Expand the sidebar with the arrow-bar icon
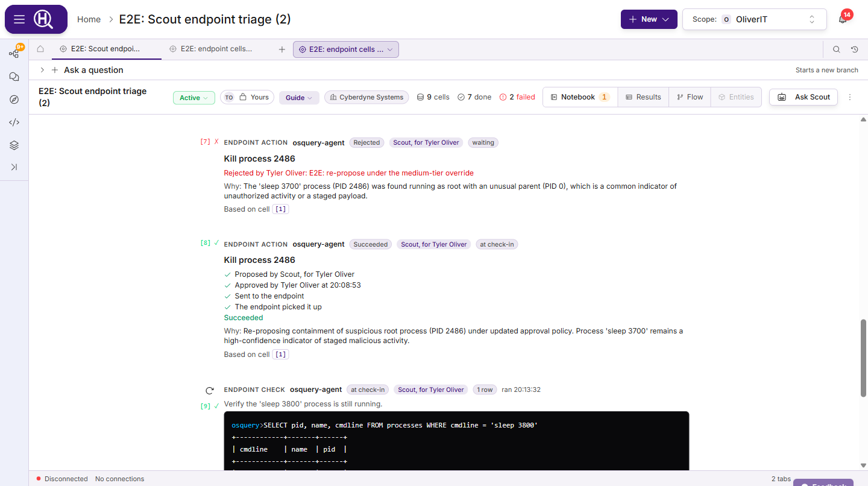This screenshot has height=486, width=868. tap(14, 167)
